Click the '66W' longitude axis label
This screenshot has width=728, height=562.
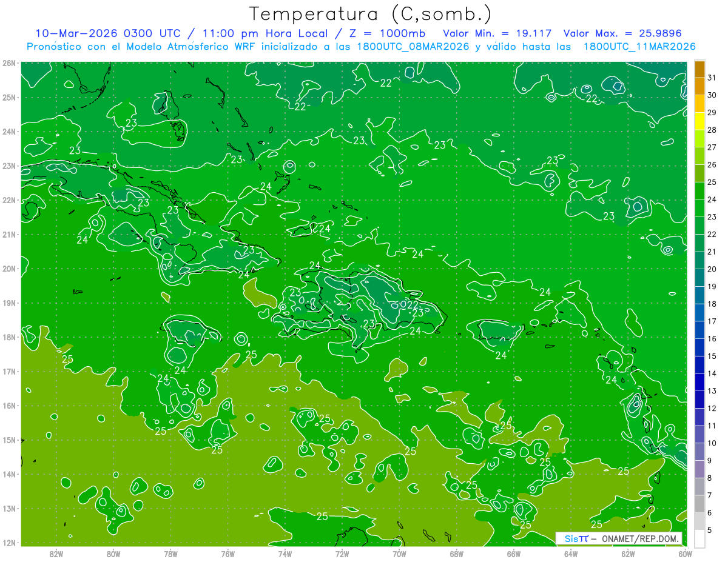tap(514, 553)
